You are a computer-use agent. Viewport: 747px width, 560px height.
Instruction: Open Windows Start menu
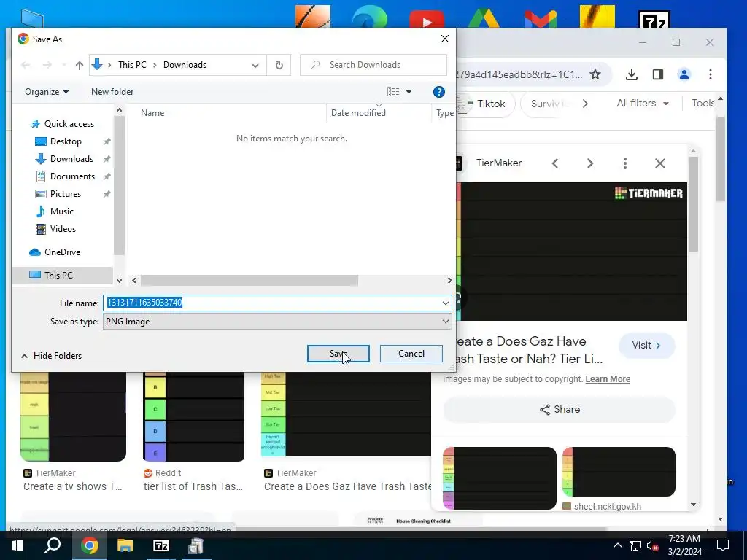point(18,545)
